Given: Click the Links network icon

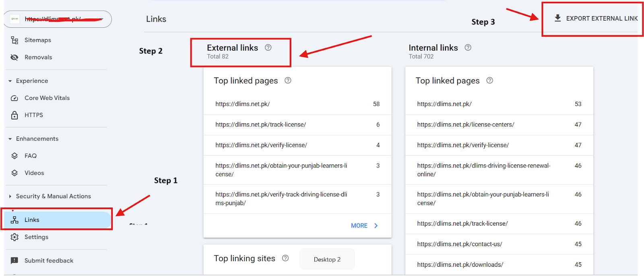Looking at the screenshot, I should click(x=14, y=220).
